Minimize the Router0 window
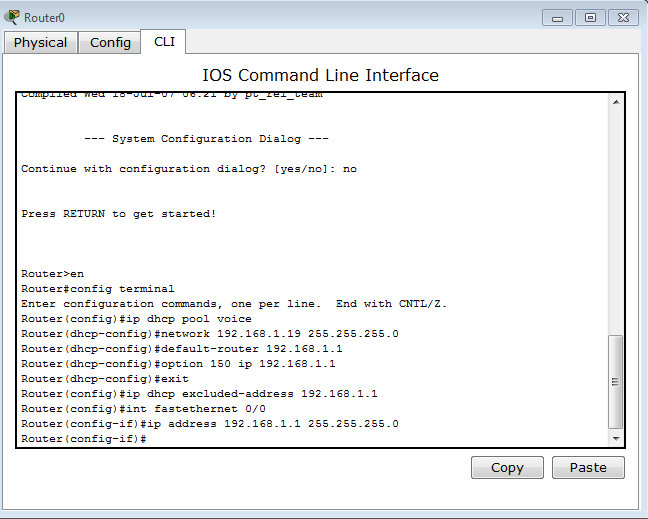This screenshot has width=648, height=519. [557, 18]
